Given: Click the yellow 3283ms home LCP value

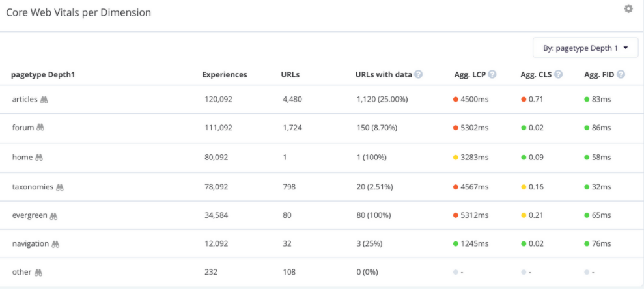Looking at the screenshot, I should [474, 158].
